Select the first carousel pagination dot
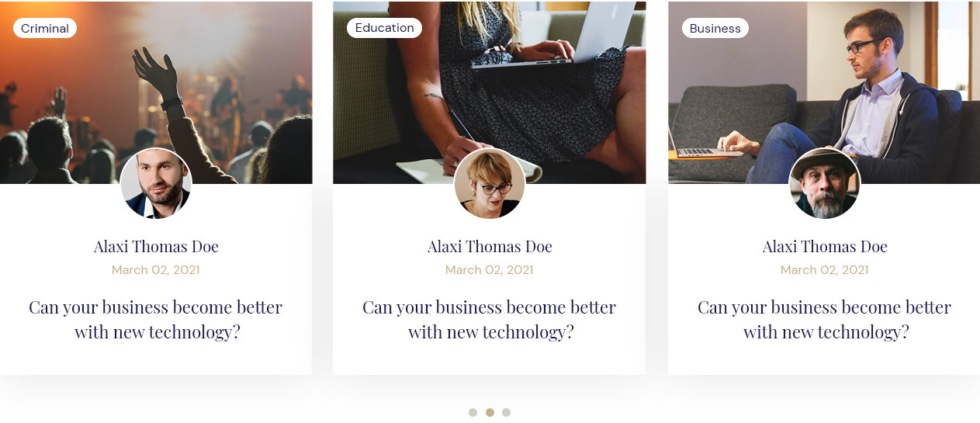This screenshot has height=423, width=980. 473,413
